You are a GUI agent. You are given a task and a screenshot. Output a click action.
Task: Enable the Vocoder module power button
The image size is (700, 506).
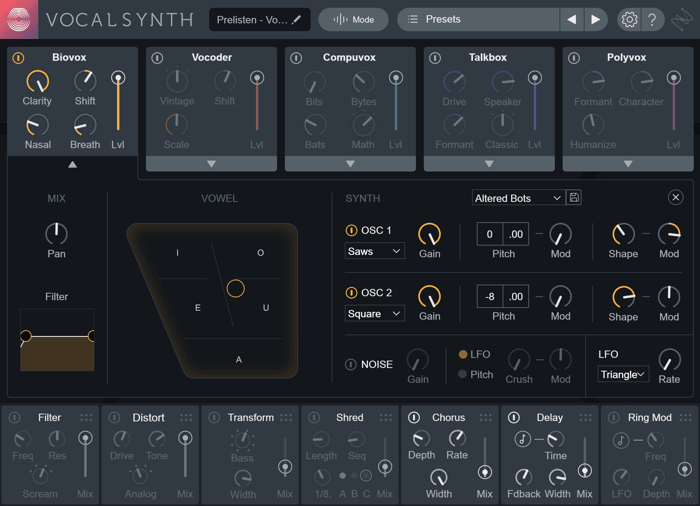[x=157, y=58]
